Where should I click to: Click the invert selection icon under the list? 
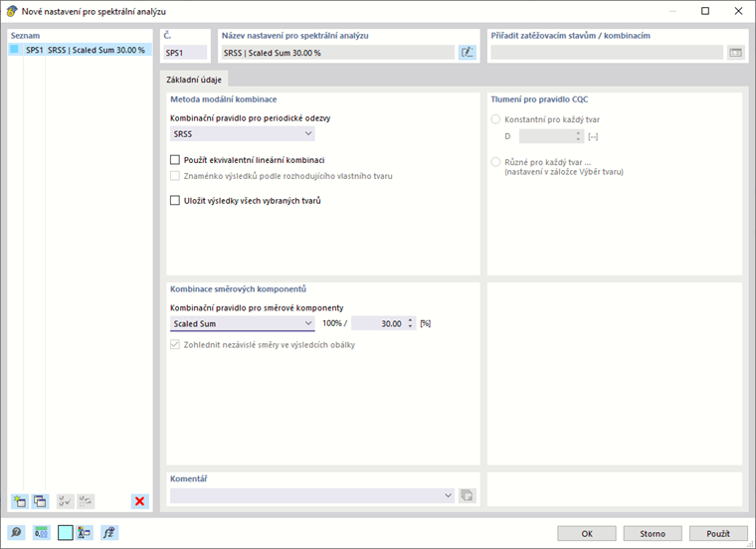click(86, 501)
